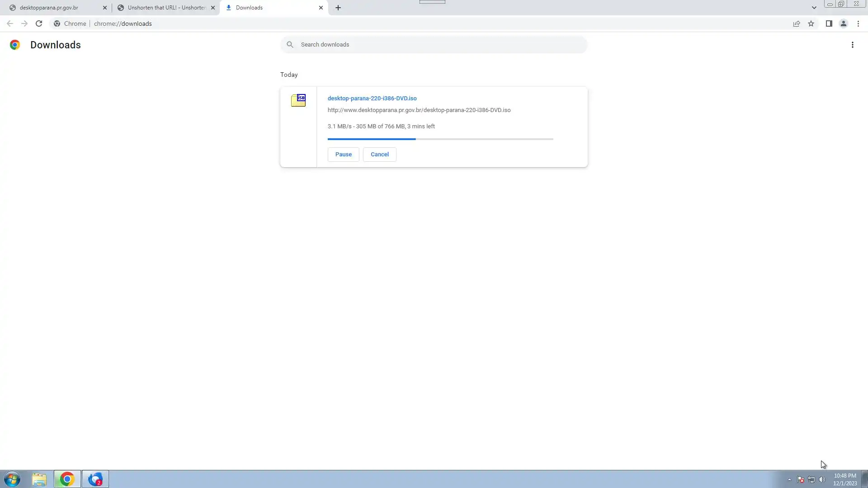Open Chrome's three-dot main menu
The height and width of the screenshot is (488, 868).
(858, 23)
